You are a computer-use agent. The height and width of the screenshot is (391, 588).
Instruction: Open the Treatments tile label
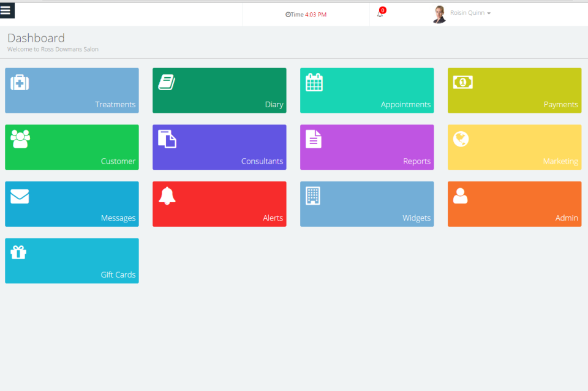click(x=115, y=105)
